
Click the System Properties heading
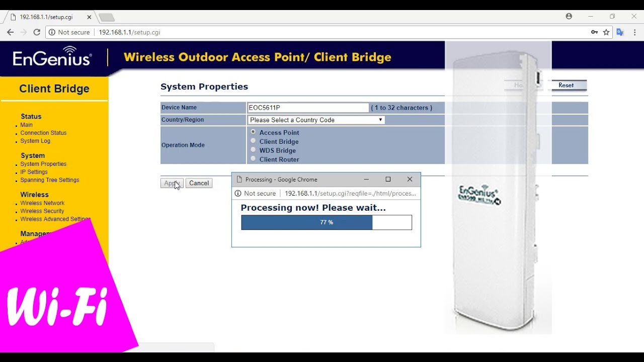pos(204,86)
